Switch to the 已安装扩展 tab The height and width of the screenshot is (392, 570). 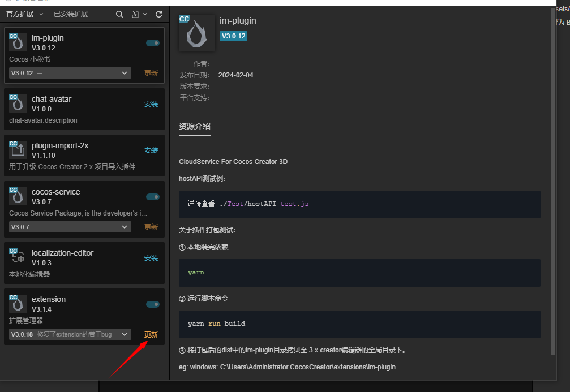[71, 14]
